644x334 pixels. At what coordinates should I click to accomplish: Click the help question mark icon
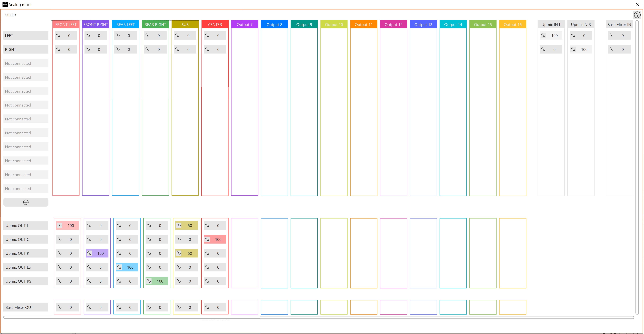(637, 15)
